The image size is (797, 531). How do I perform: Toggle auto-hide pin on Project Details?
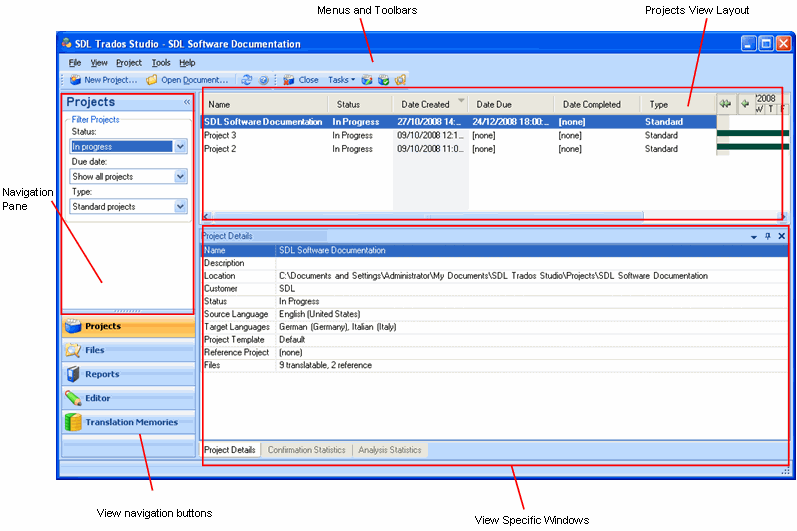point(768,236)
